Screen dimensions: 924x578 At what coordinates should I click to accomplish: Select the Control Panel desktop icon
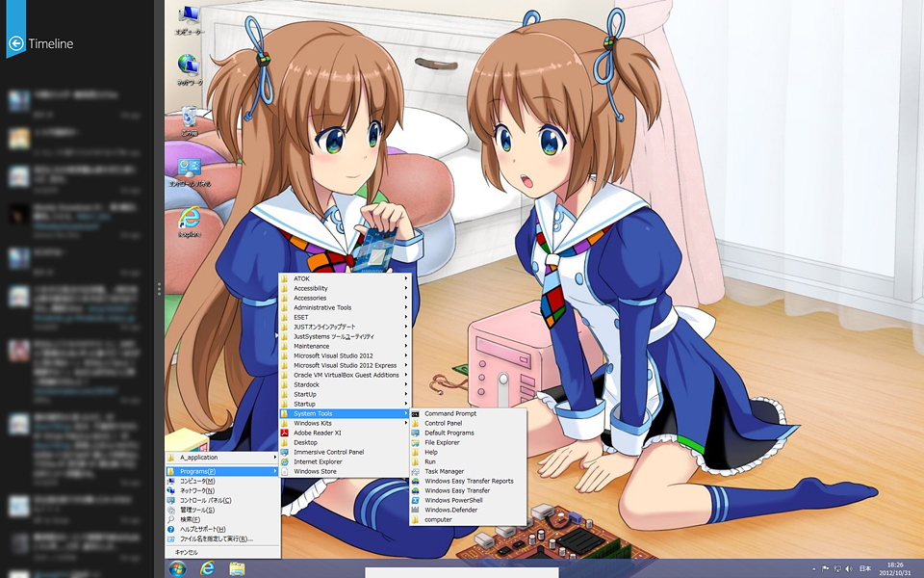[190, 172]
